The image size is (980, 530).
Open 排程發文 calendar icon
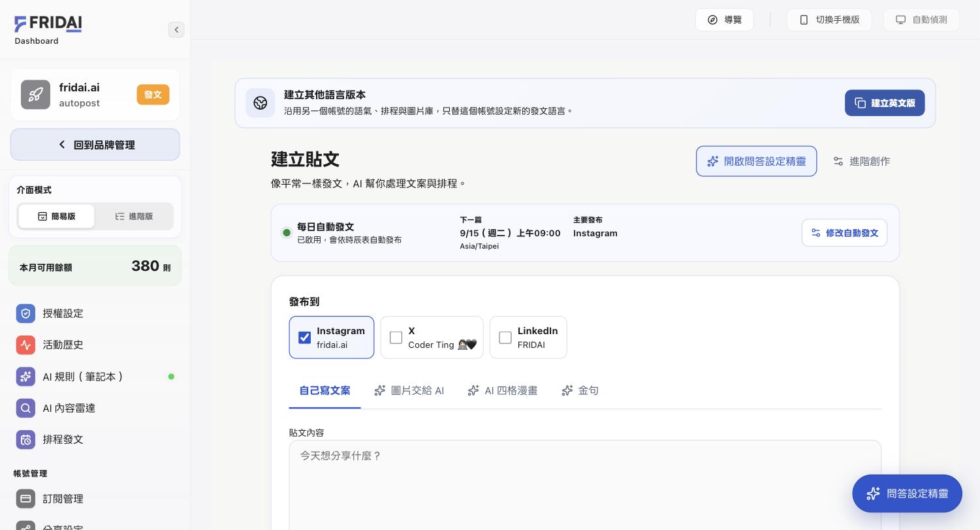point(25,439)
